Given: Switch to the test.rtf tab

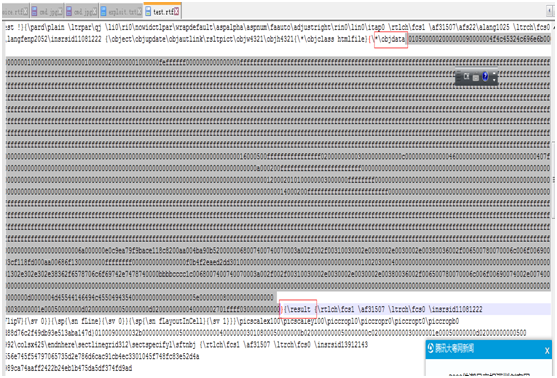Looking at the screenshot, I should [163, 11].
